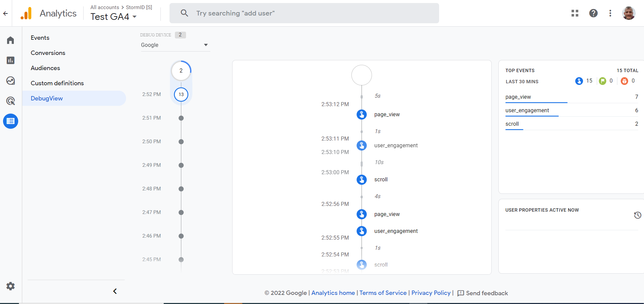Select the 2:50 PM marker on the timeline
The height and width of the screenshot is (304, 644).
coord(181,142)
